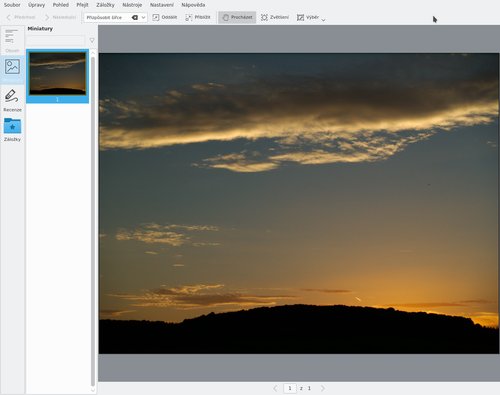Go to next page via Následující toolbar button
This screenshot has width=500, height=395.
[60, 17]
